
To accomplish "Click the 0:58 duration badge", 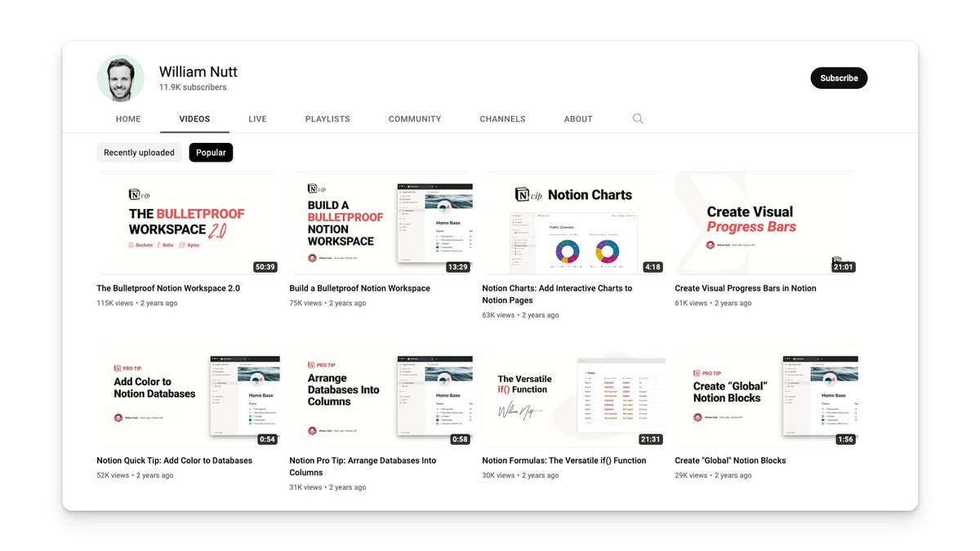I will 460,439.
